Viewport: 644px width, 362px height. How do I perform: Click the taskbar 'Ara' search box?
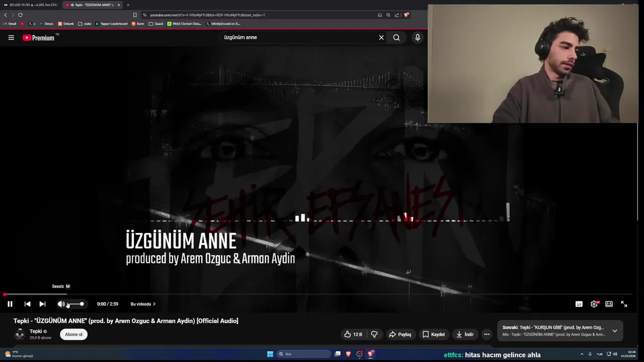[x=304, y=354]
